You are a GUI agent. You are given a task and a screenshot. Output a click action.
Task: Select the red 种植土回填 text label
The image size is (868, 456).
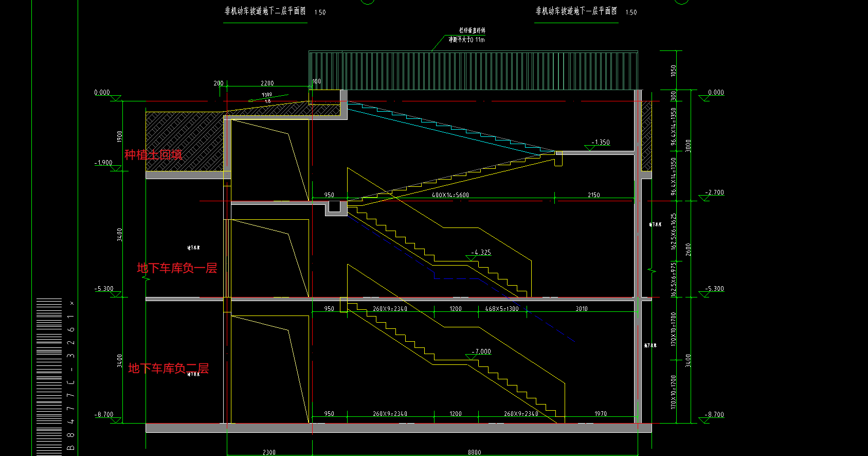pyautogui.click(x=153, y=154)
